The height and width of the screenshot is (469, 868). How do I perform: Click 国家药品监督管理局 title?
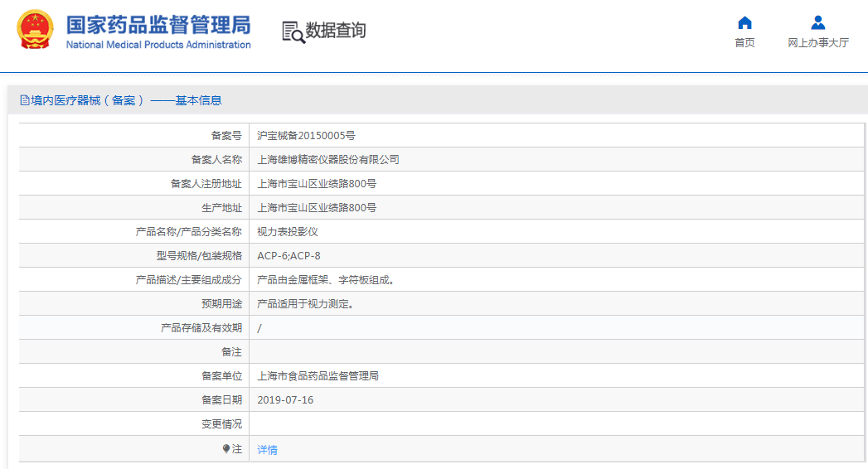(158, 25)
